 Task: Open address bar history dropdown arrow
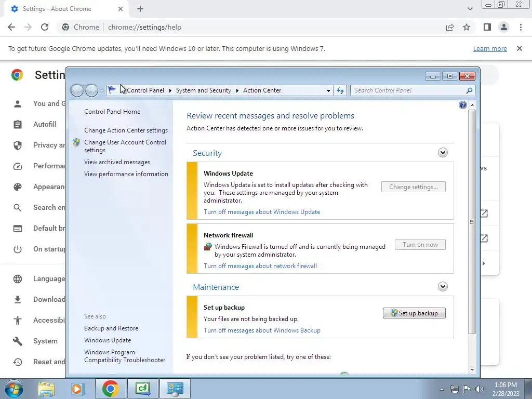[328, 90]
